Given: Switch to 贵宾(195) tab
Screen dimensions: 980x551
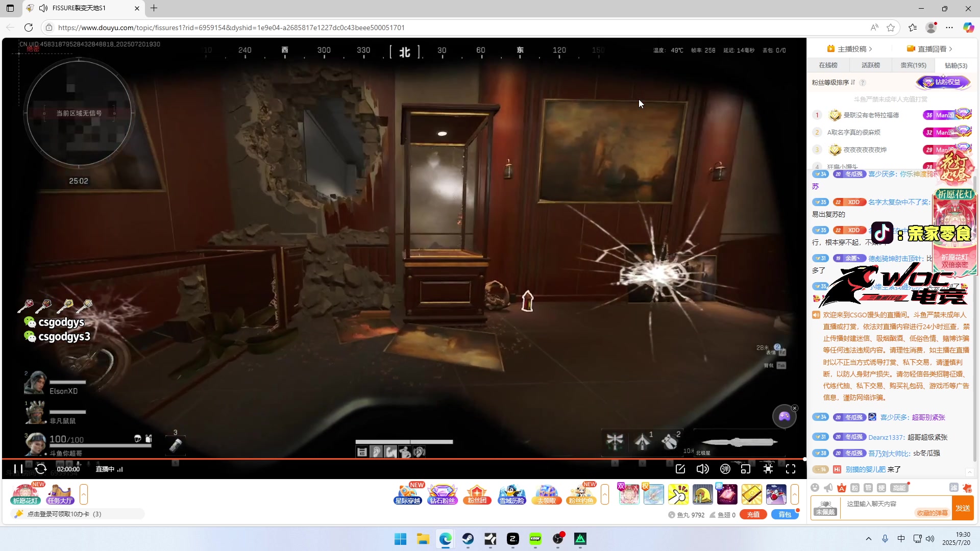Looking at the screenshot, I should click(x=913, y=65).
